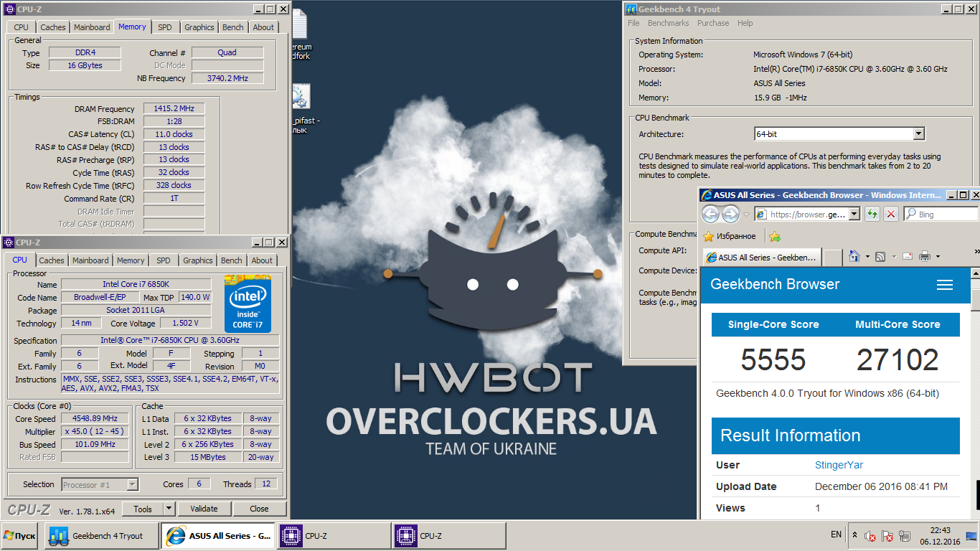Click the Core Speed value 4548.89 MHz

point(95,418)
